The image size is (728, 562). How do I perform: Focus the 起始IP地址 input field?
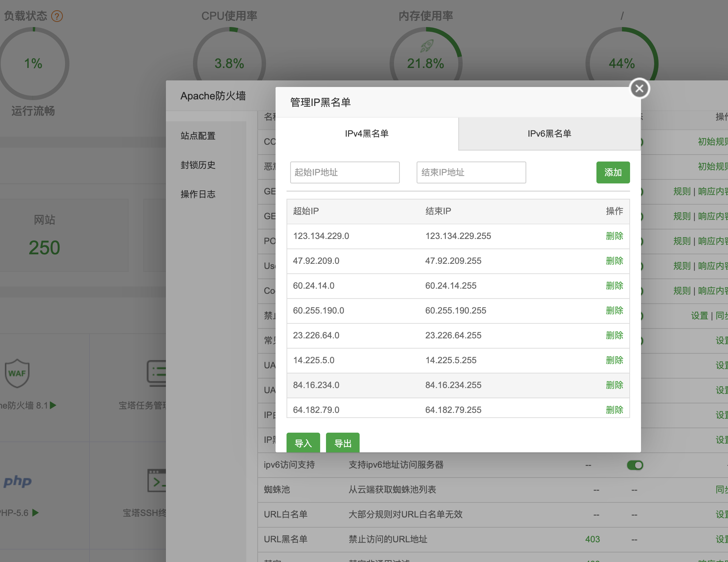click(345, 172)
